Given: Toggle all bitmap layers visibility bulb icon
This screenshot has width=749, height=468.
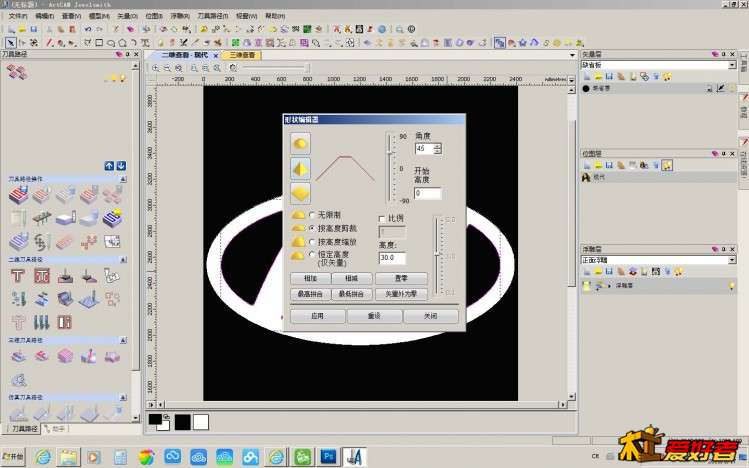Looking at the screenshot, I should pos(667,165).
